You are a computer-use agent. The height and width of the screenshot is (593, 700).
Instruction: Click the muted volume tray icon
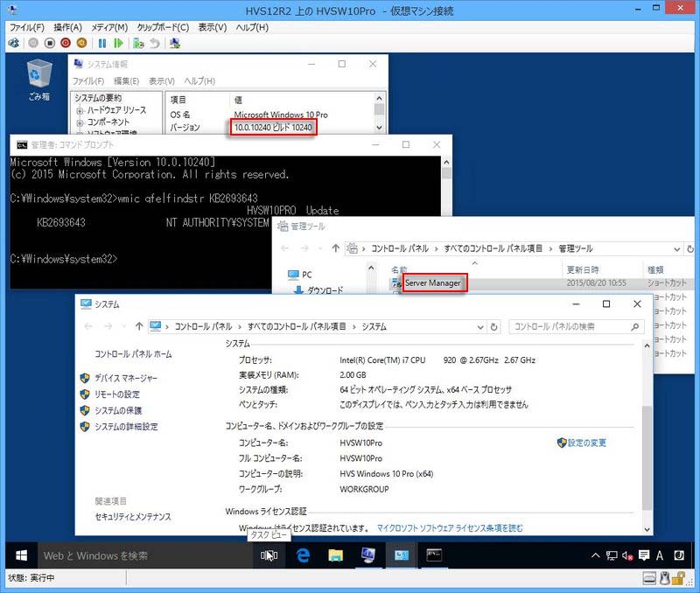click(627, 555)
